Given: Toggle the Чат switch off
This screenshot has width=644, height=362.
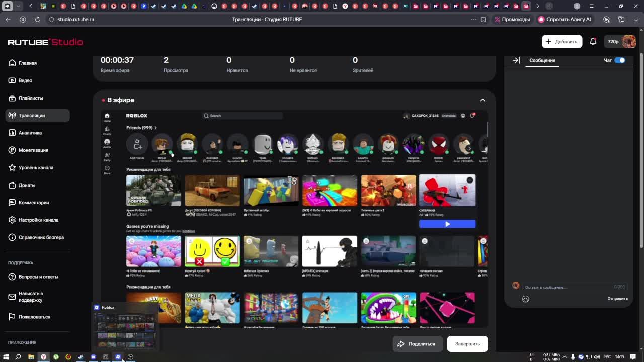Looking at the screenshot, I should coord(620,60).
